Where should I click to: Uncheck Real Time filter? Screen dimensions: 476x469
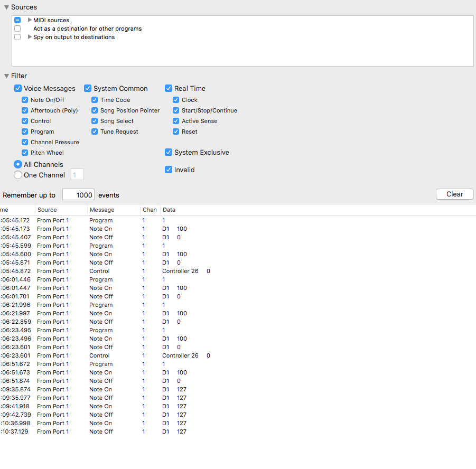tap(169, 88)
